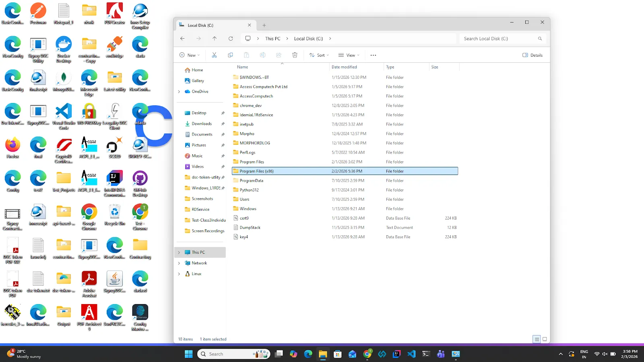Expand the Network tree node
The image size is (644, 362).
(179, 263)
